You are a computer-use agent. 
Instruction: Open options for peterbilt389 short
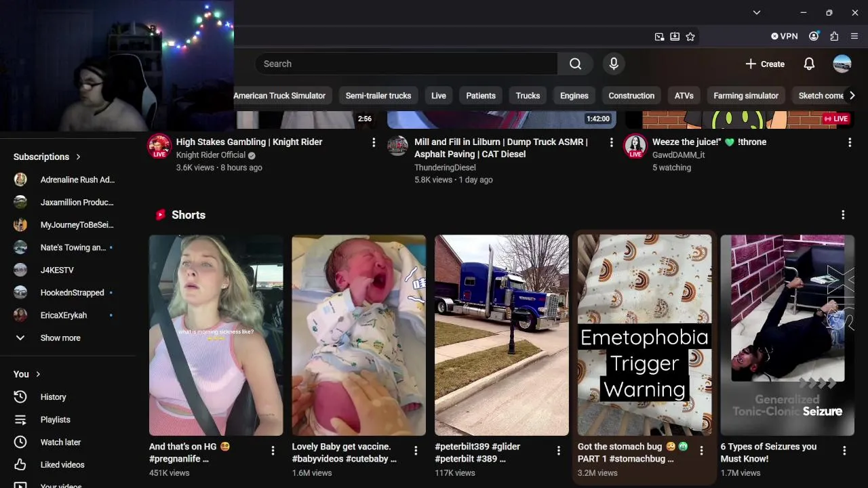[x=559, y=451]
